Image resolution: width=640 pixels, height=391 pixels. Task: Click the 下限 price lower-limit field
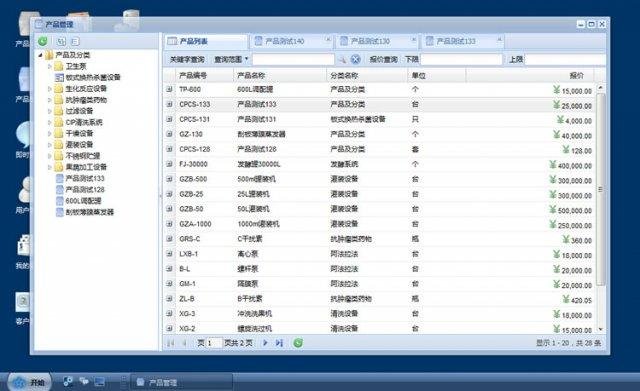coord(461,60)
